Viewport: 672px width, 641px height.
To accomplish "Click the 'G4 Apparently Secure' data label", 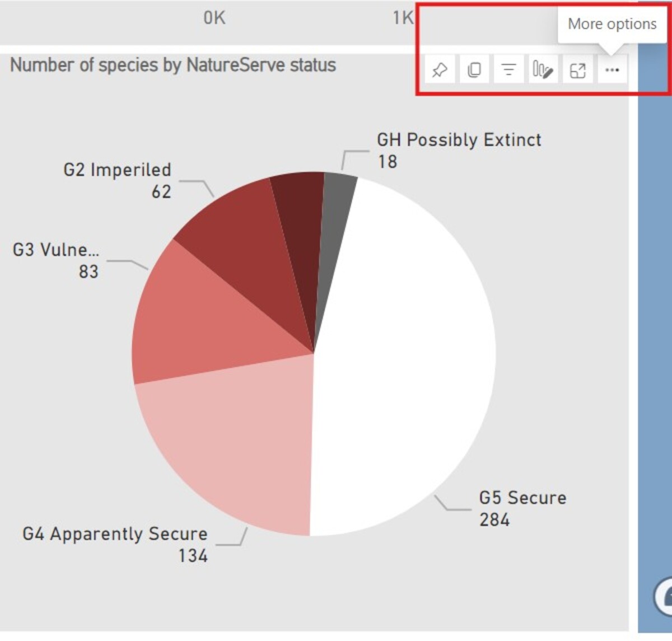I will coord(115,534).
